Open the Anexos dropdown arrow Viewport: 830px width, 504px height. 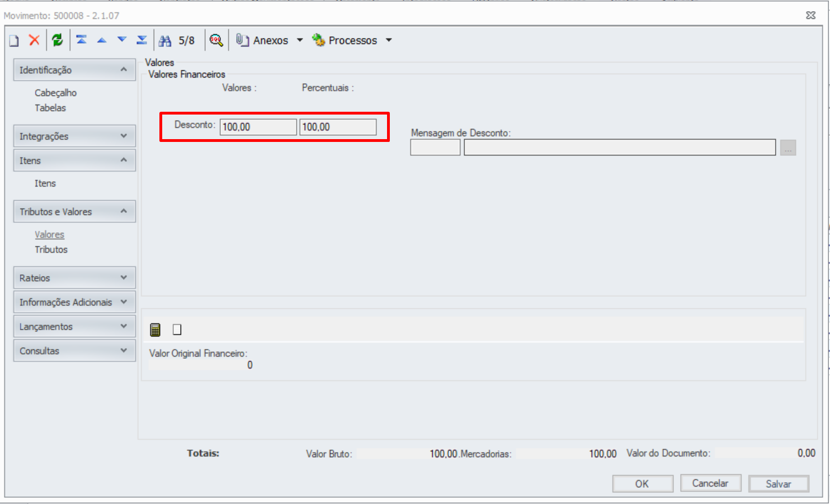300,40
